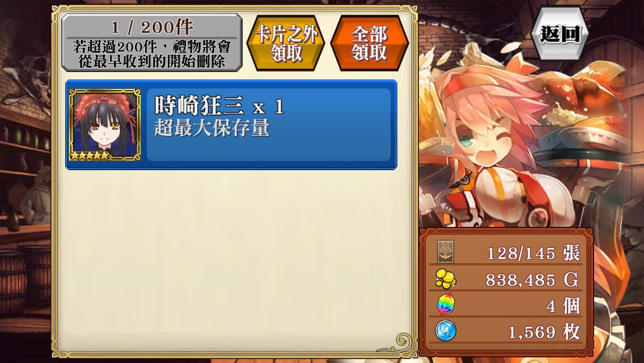This screenshot has width=644, height=363.
Task: Click the 128/145 張 card count
Action: click(x=533, y=253)
